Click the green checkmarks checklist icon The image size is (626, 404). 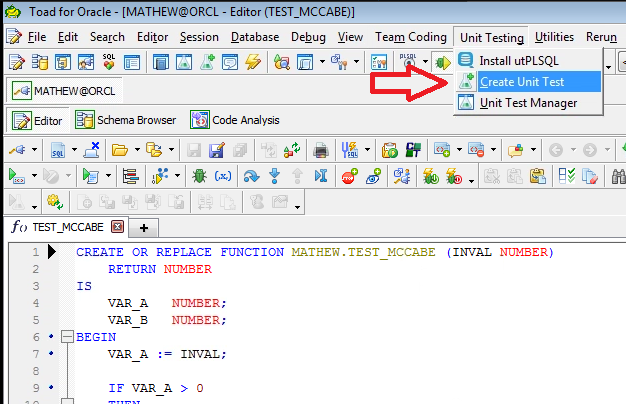[x=567, y=176]
